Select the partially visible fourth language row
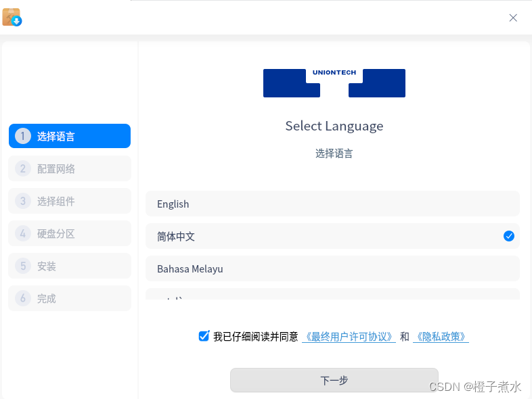Viewport: 532px width, 399px height. coord(332,295)
